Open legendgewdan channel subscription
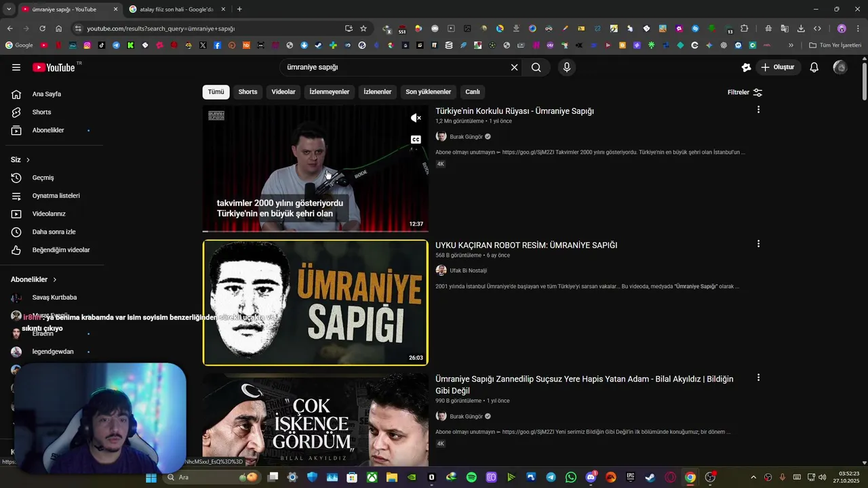Screen dimensions: 868x488 [x=52, y=352]
